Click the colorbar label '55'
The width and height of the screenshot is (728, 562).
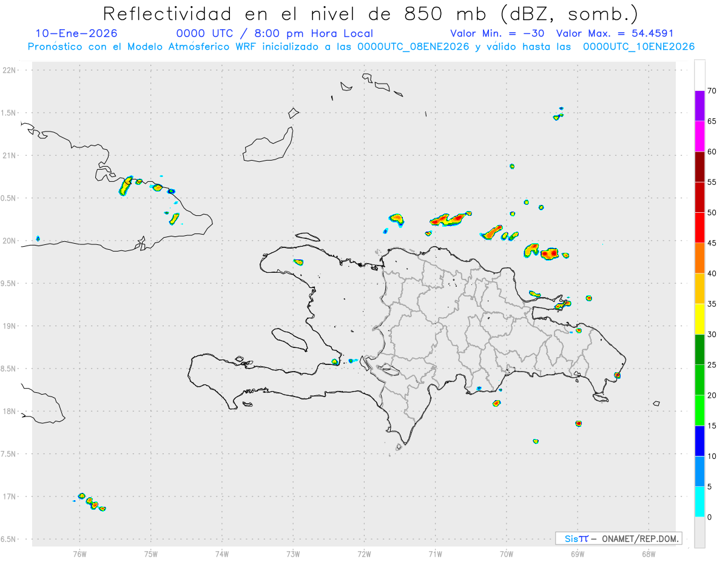712,182
